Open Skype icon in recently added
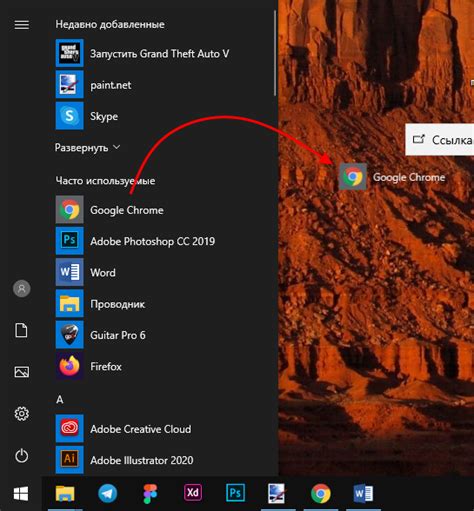Image resolution: width=474 pixels, height=511 pixels. click(x=69, y=116)
